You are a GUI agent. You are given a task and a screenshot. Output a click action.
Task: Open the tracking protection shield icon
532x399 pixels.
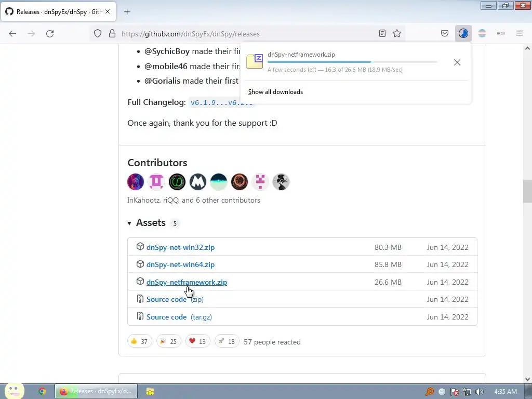(98, 34)
